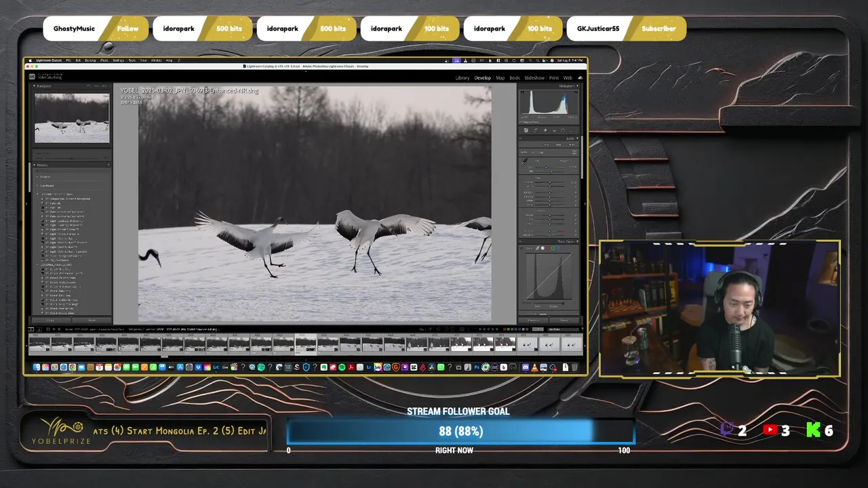Open the Photo menu
The image size is (868, 488).
pos(104,60)
